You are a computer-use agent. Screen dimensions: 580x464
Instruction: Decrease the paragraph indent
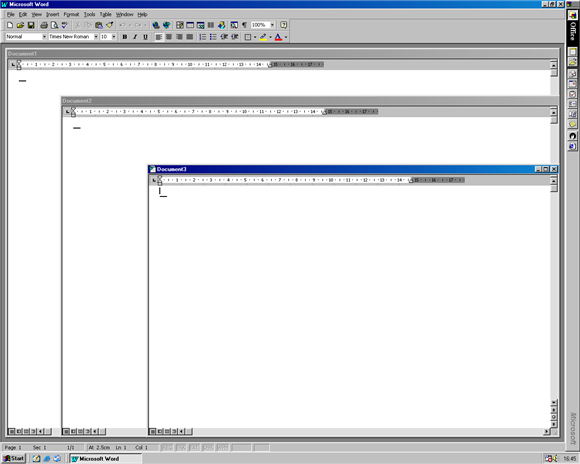tap(224, 37)
